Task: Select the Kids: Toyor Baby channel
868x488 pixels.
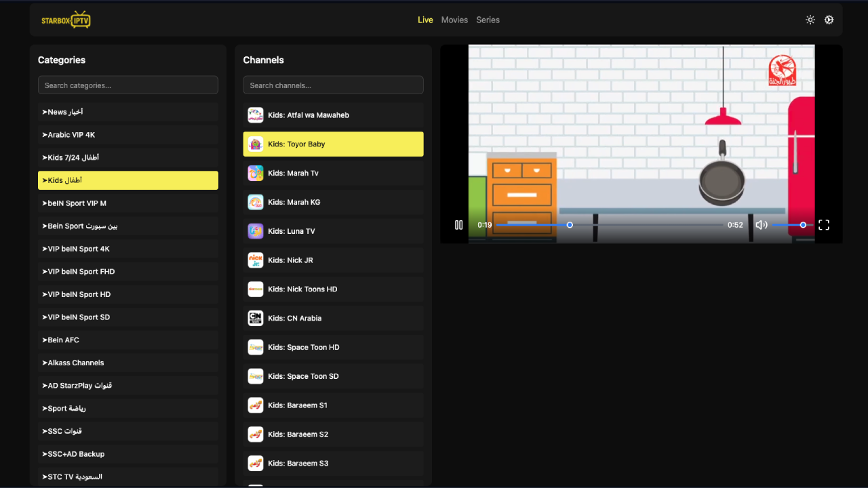Action: pos(334,144)
